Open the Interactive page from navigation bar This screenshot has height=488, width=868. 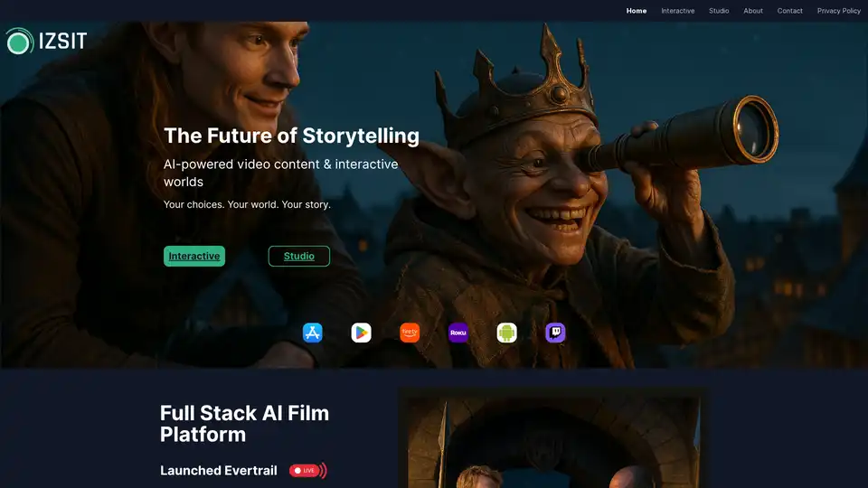[677, 11]
